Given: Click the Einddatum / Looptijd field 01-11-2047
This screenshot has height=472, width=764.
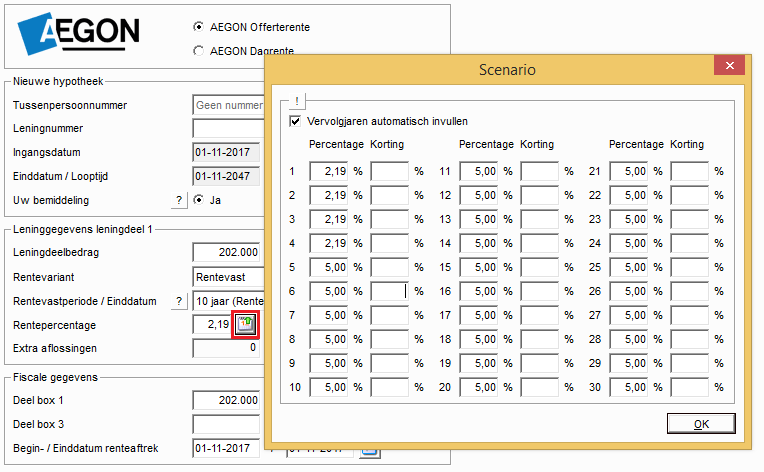Looking at the screenshot, I should [x=226, y=176].
